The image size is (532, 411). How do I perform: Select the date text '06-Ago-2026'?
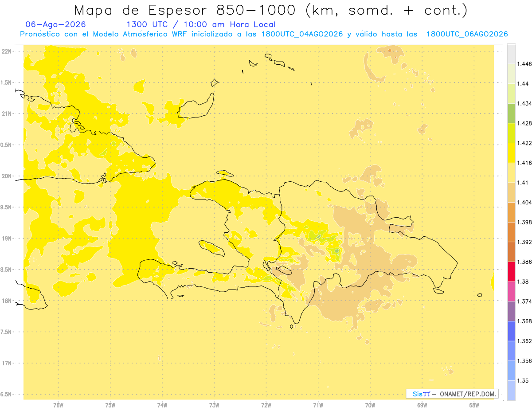point(56,25)
